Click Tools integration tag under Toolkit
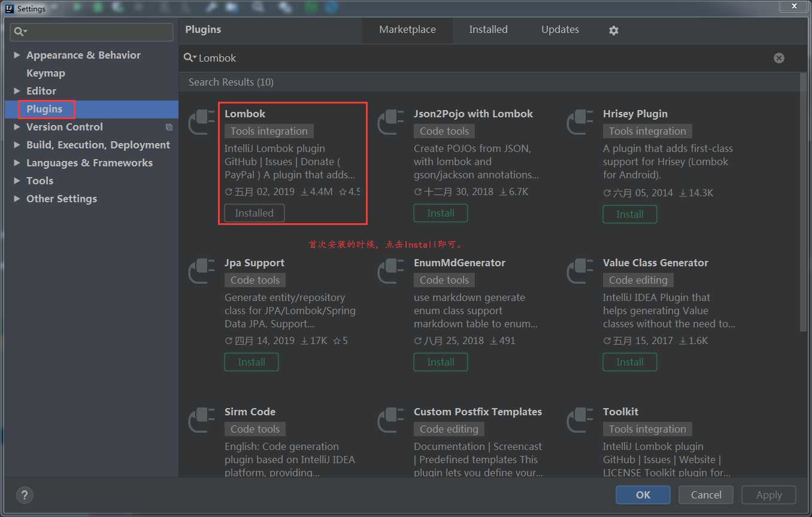 click(x=647, y=429)
